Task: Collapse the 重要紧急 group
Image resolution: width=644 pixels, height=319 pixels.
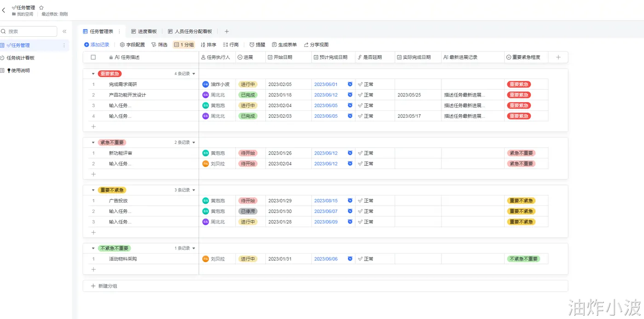Action: coord(93,74)
